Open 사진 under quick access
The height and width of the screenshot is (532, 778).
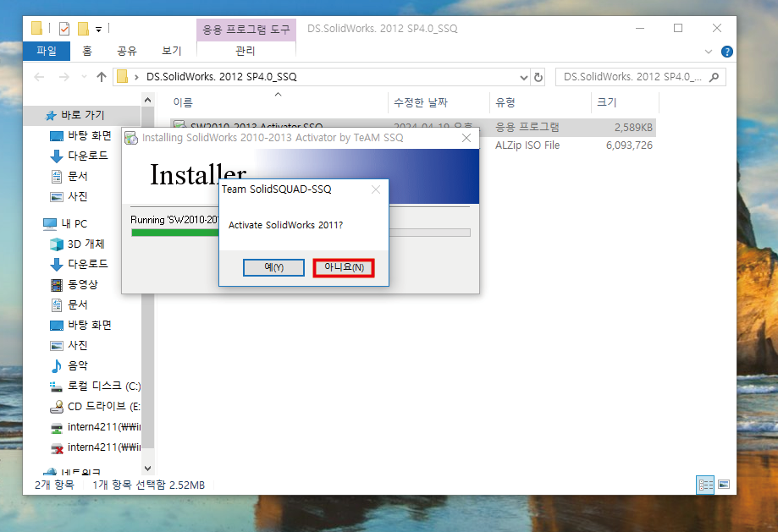[x=77, y=196]
